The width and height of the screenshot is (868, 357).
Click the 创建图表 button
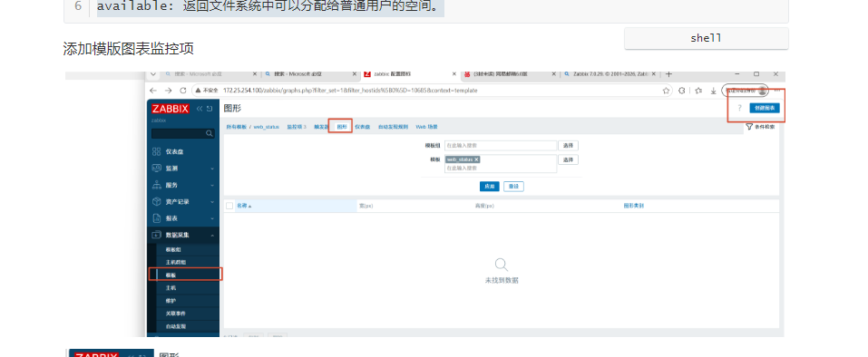(x=765, y=109)
